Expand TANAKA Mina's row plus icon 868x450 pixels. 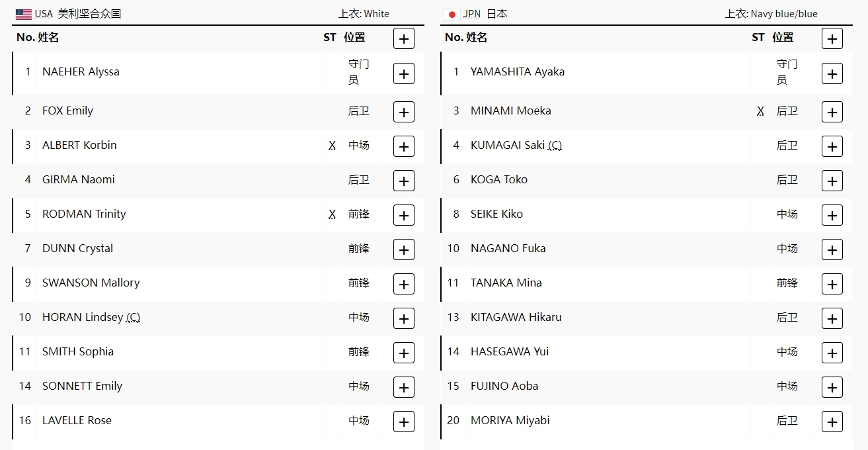click(x=832, y=284)
